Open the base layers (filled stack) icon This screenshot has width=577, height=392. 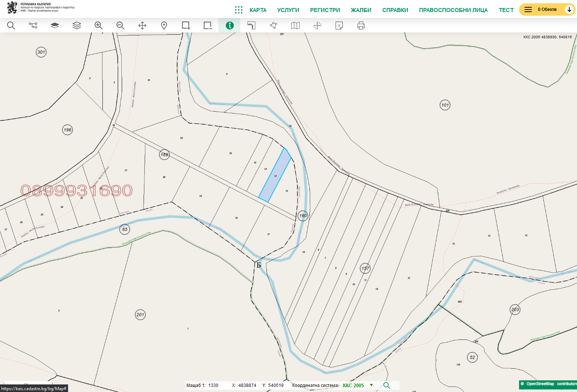tap(55, 26)
